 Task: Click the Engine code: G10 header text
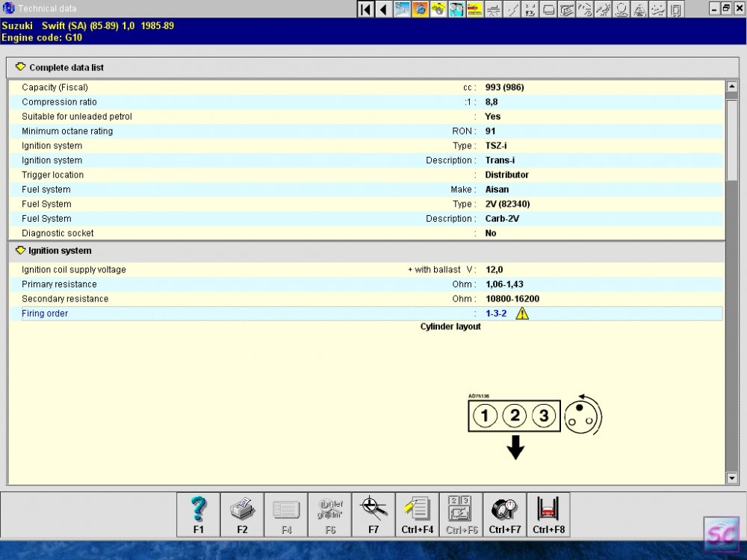42,37
